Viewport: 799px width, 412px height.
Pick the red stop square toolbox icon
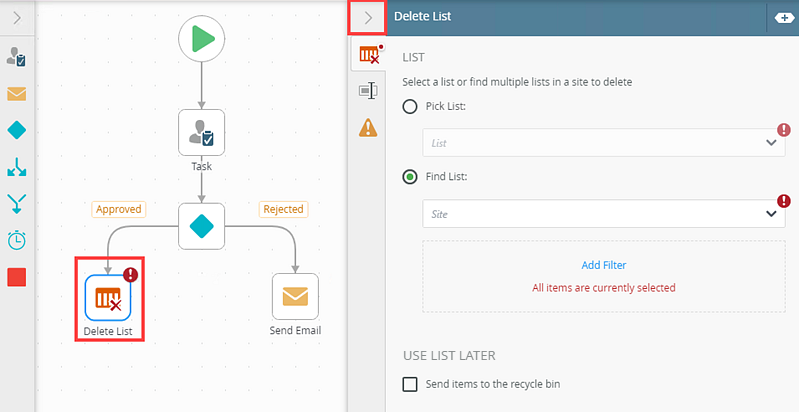[17, 277]
